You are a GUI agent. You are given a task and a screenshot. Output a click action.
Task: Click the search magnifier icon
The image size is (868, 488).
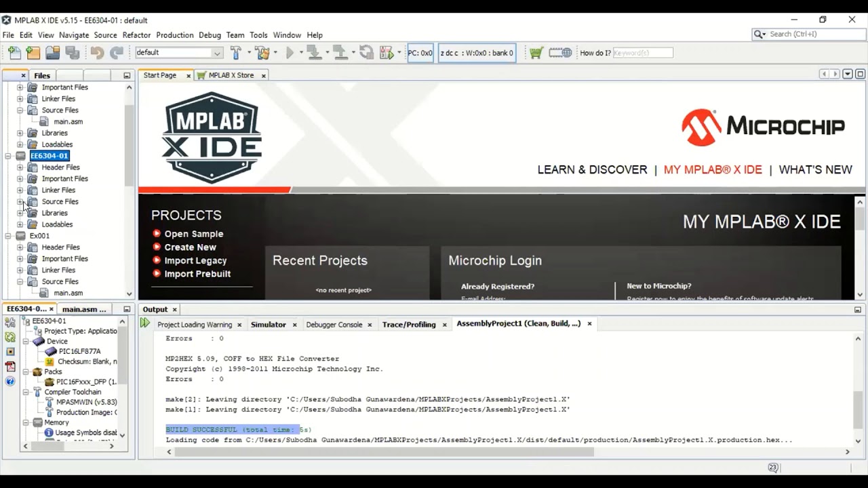tap(757, 34)
